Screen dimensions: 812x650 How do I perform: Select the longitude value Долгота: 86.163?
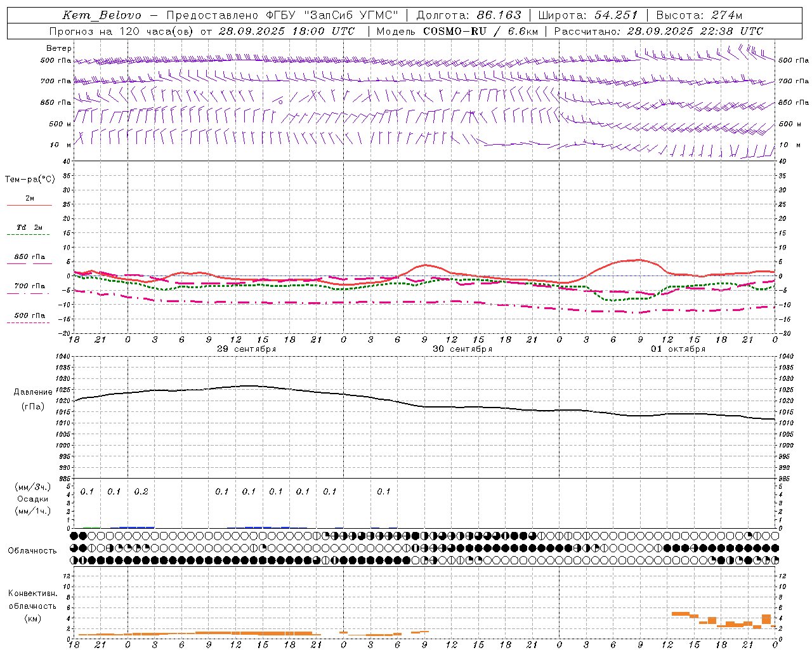468,15
